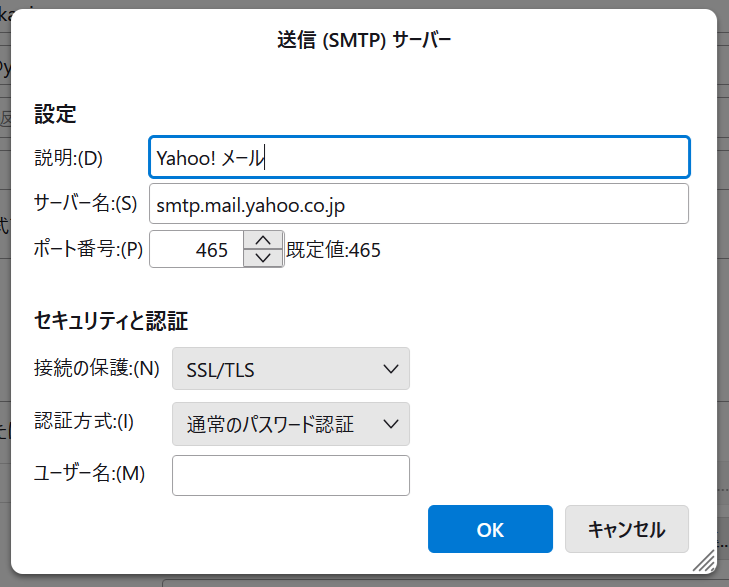729x587 pixels.
Task: Click the 既定値:465 text beside the port
Action: [334, 250]
